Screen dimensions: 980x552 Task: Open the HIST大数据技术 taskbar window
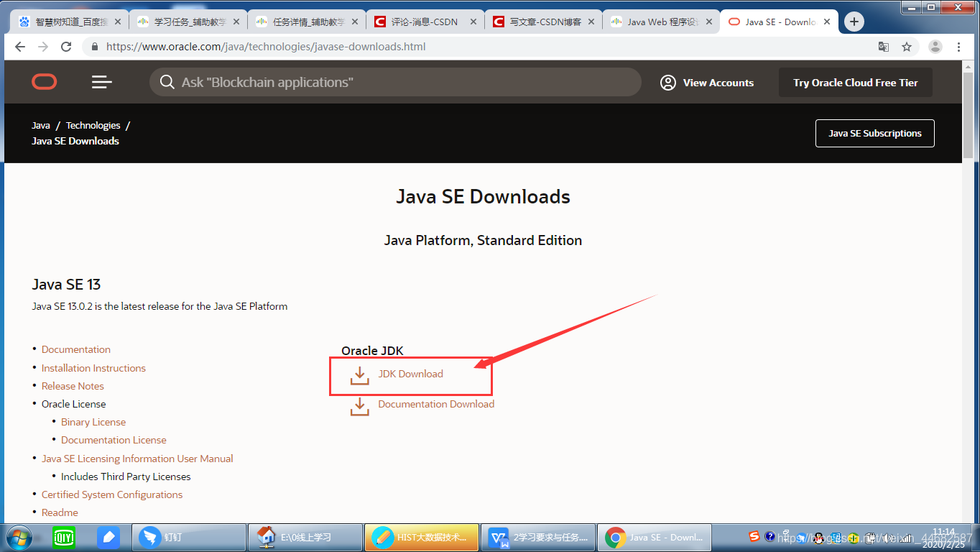[x=422, y=537]
